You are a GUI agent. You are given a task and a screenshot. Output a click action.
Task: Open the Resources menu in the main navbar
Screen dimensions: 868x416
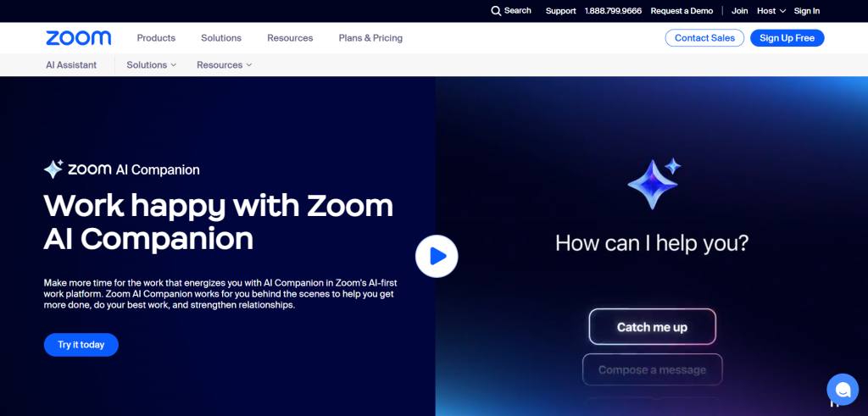coord(290,38)
